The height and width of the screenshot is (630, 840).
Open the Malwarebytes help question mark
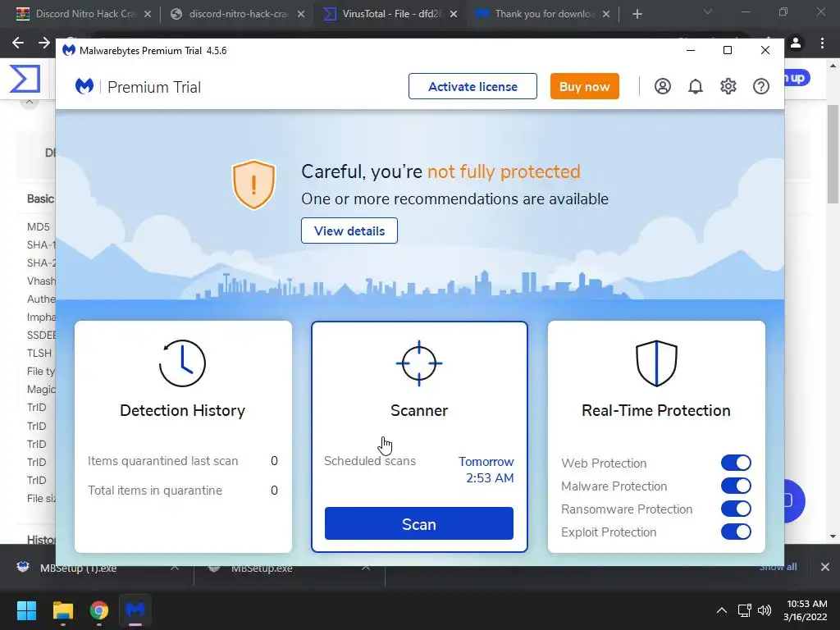click(x=760, y=86)
